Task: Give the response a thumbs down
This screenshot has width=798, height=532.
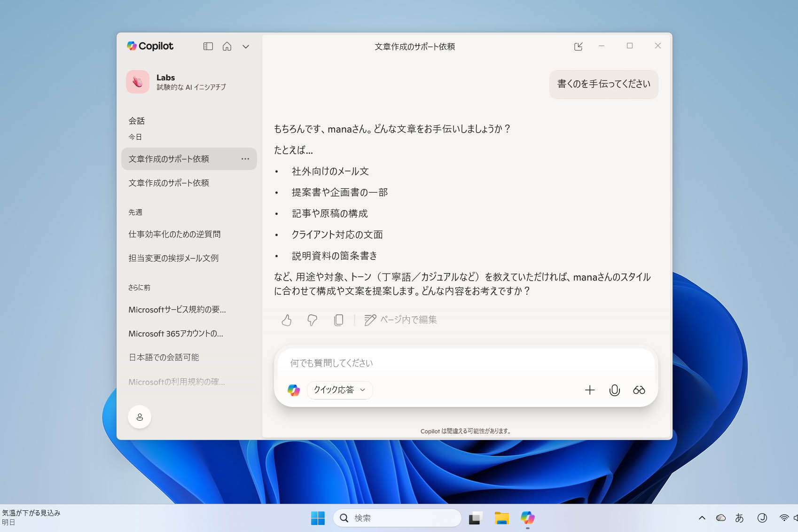Action: (312, 320)
